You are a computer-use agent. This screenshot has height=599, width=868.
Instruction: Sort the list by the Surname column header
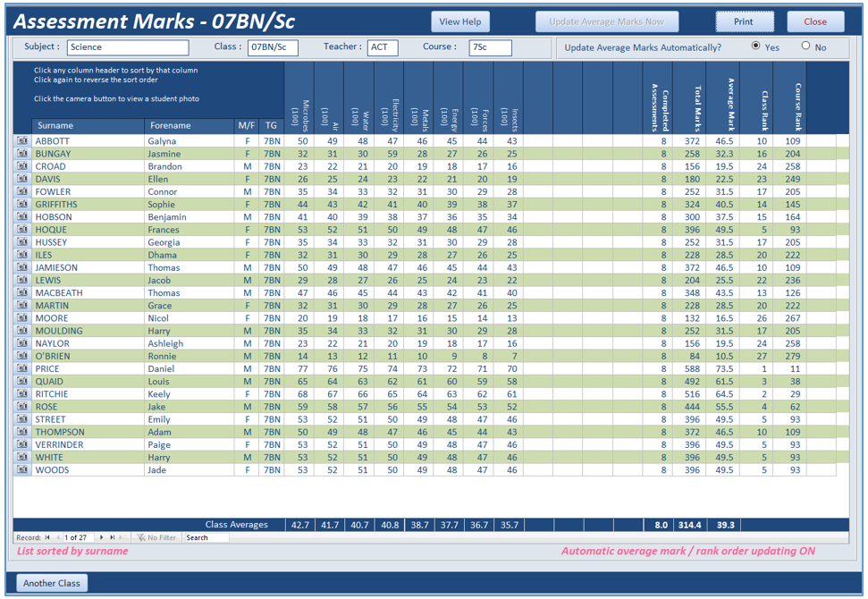pyautogui.click(x=88, y=126)
